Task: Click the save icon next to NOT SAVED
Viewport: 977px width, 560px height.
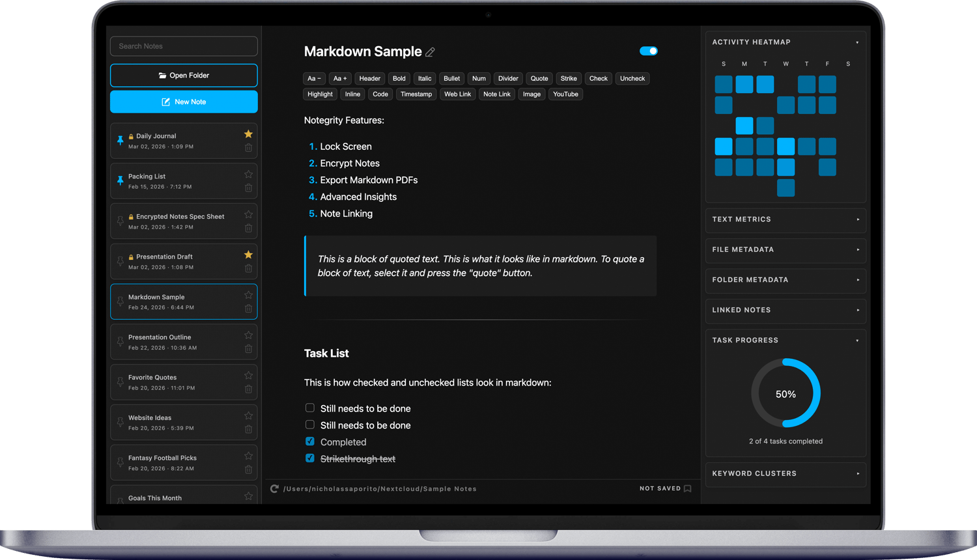Action: [x=687, y=488]
